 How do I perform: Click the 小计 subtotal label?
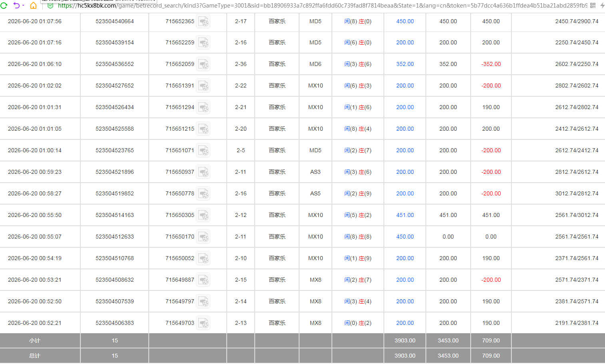tap(35, 340)
